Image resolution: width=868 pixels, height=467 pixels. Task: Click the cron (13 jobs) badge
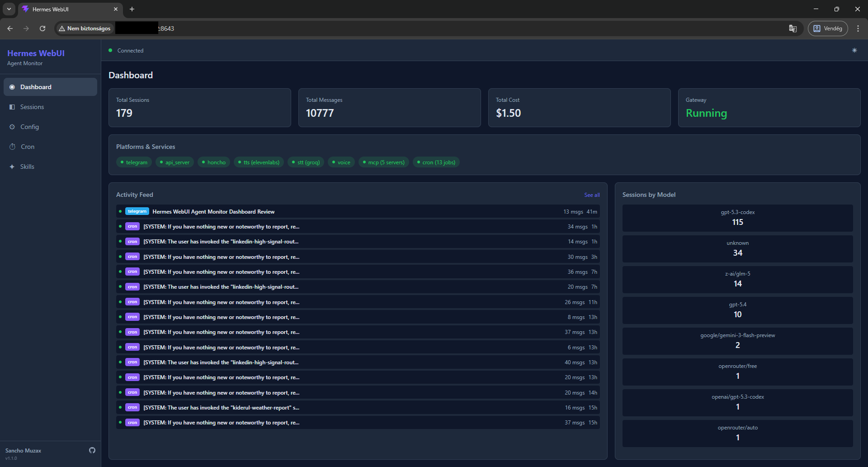[436, 162]
